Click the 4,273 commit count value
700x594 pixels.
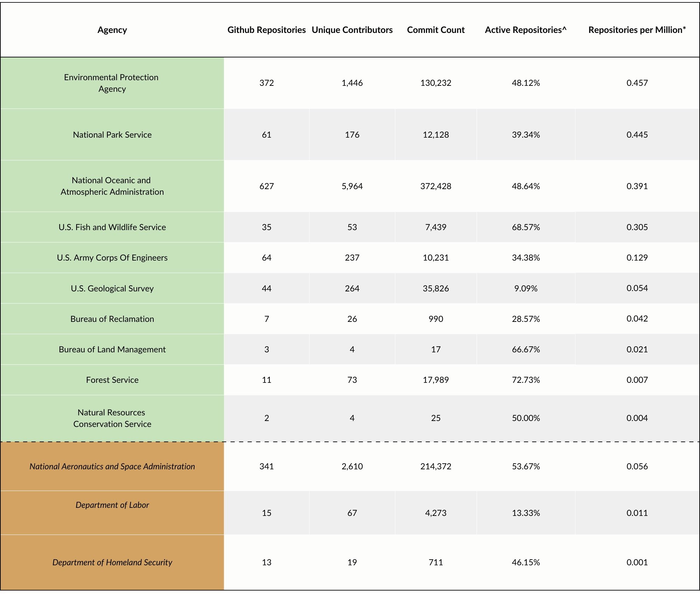click(x=436, y=513)
